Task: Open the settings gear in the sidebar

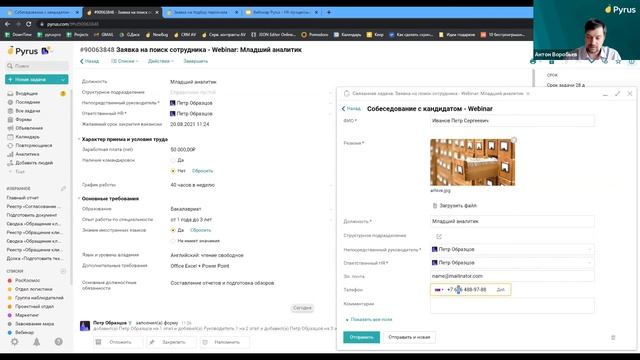Action: 15,342
